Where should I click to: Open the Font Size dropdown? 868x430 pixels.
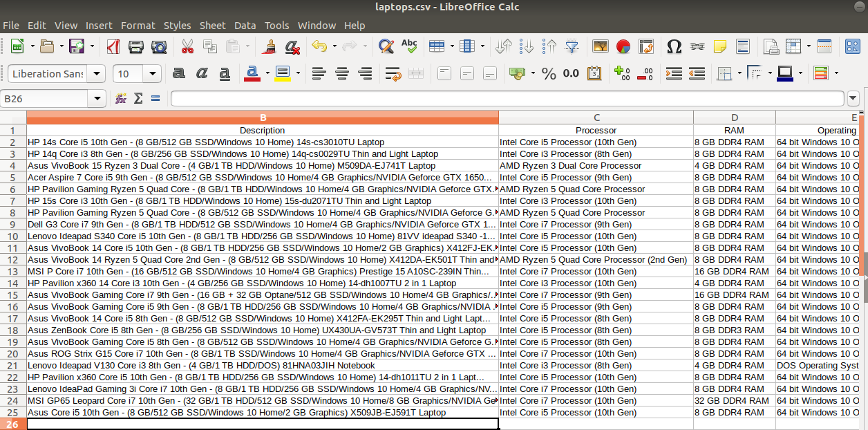pos(153,74)
